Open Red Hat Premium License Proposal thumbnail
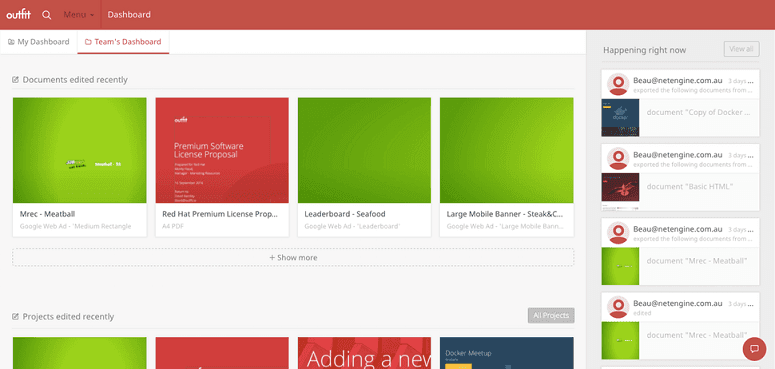 [222, 150]
